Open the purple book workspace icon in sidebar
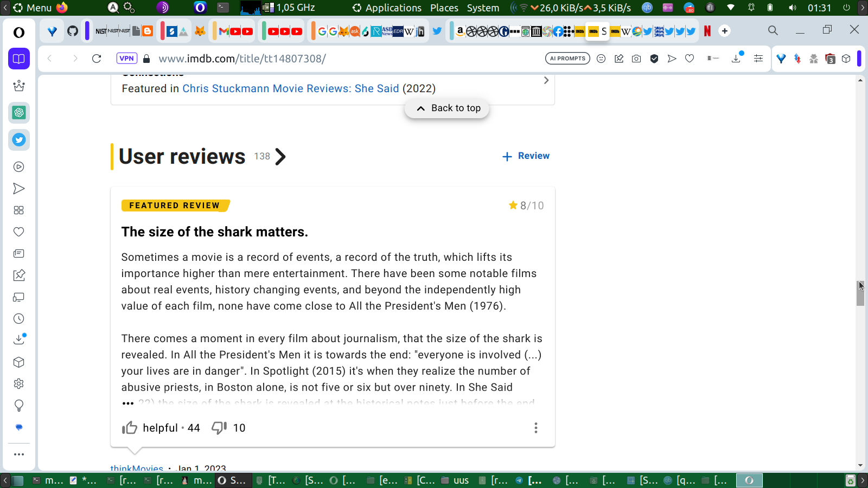The image size is (868, 488). [19, 59]
